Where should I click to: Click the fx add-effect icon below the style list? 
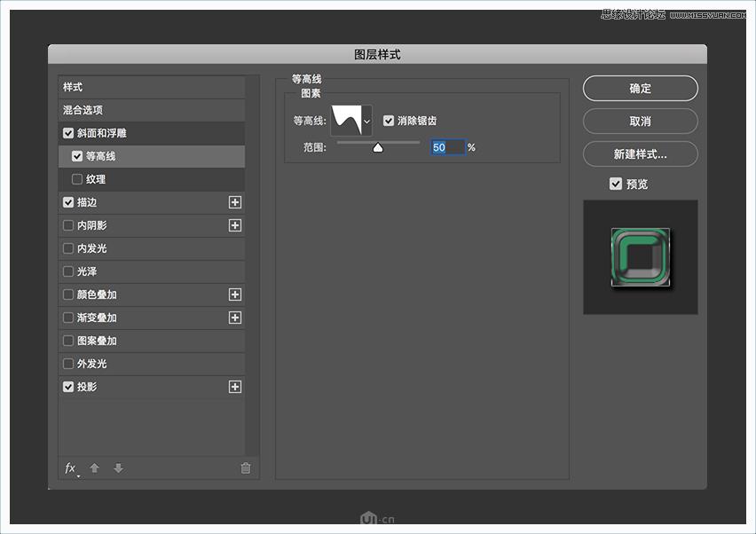point(71,468)
